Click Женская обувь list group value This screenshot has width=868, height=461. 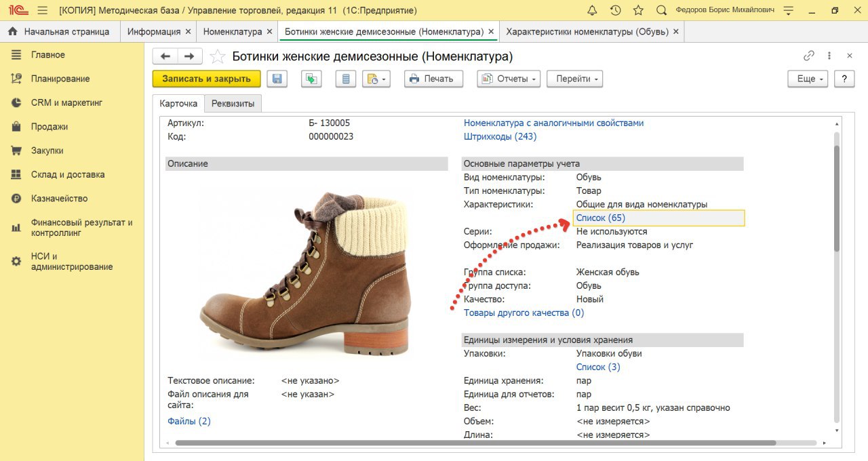pos(608,272)
